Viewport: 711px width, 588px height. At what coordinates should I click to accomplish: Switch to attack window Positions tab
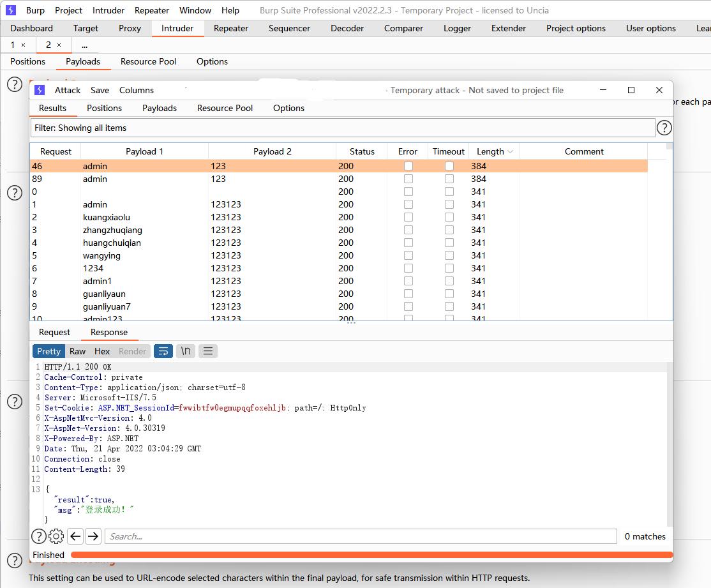pyautogui.click(x=104, y=108)
